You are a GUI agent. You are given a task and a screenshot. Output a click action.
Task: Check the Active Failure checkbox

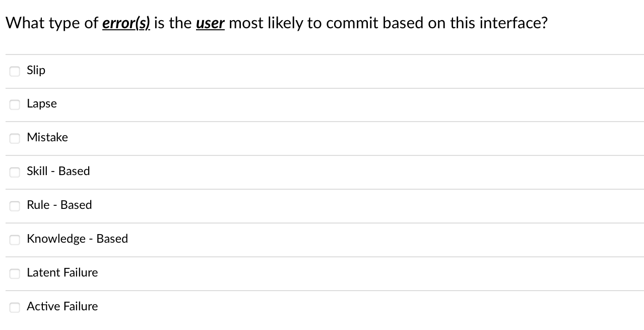pyautogui.click(x=15, y=307)
